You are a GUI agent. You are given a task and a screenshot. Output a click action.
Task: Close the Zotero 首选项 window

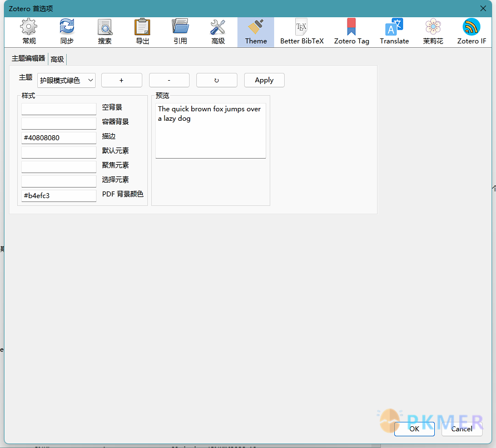click(x=483, y=8)
